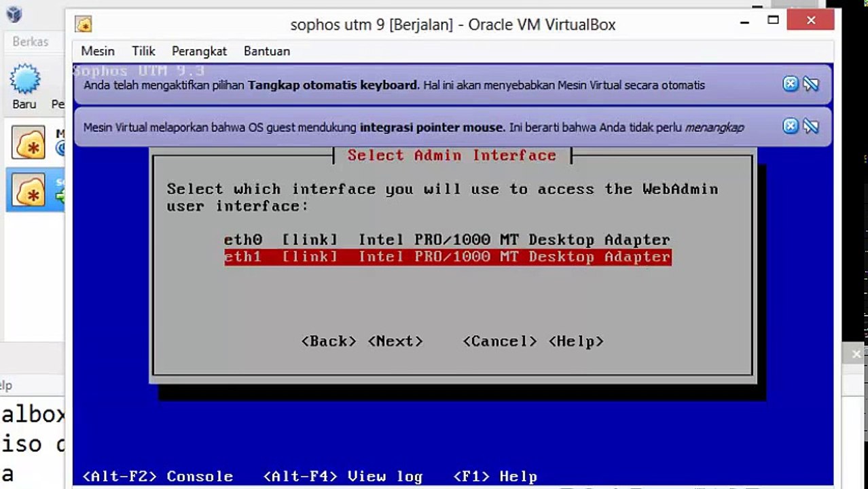868x489 pixels.
Task: Dismiss the mouse pointer integration notification
Action: (791, 126)
